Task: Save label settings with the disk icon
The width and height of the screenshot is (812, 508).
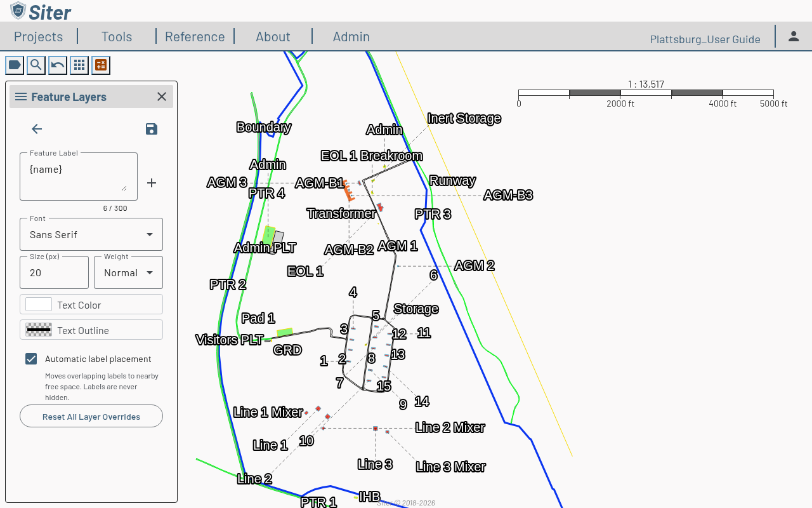Action: click(151, 129)
